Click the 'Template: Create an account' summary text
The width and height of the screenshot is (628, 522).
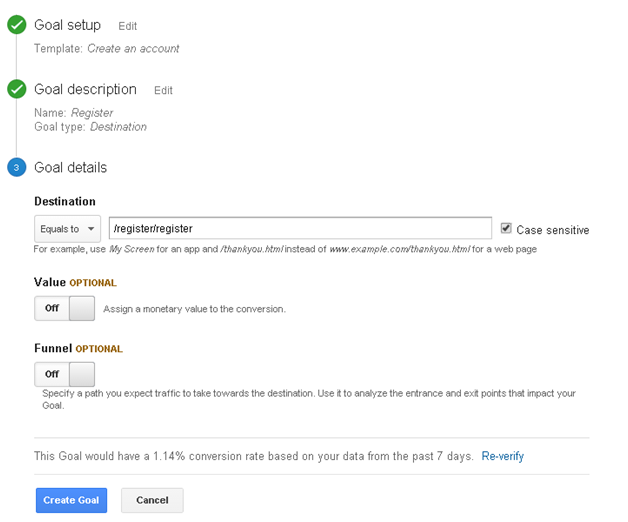point(107,48)
